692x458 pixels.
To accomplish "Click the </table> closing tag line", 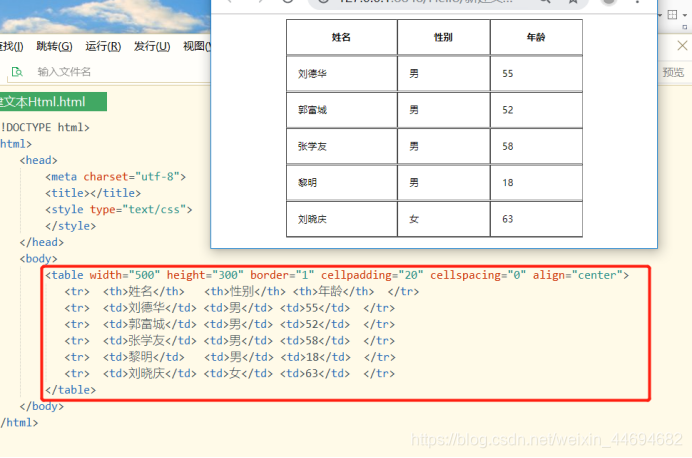I will (x=70, y=390).
